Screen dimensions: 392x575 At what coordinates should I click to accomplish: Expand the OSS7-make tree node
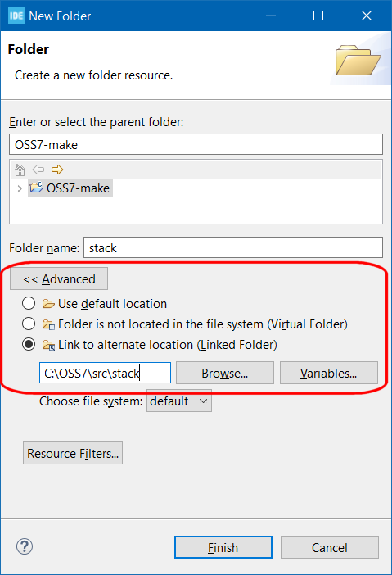click(20, 188)
